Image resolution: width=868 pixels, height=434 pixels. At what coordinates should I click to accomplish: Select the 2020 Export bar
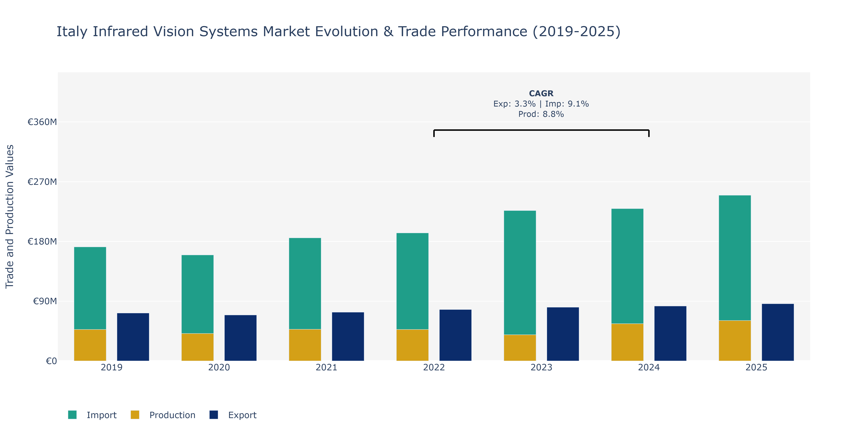tap(241, 338)
